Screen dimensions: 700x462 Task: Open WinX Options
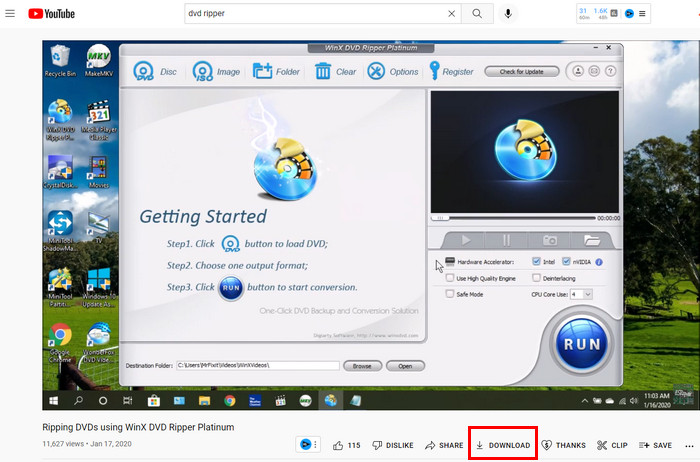(x=392, y=71)
